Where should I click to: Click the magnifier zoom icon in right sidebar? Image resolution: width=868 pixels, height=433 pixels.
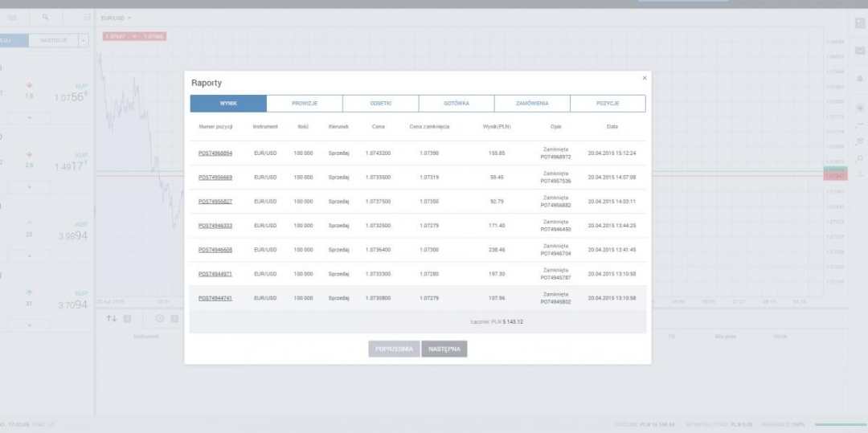pyautogui.click(x=859, y=158)
